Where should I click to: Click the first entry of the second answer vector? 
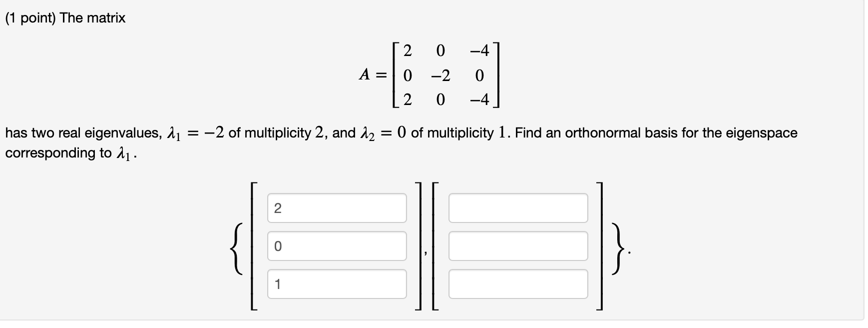519,208
